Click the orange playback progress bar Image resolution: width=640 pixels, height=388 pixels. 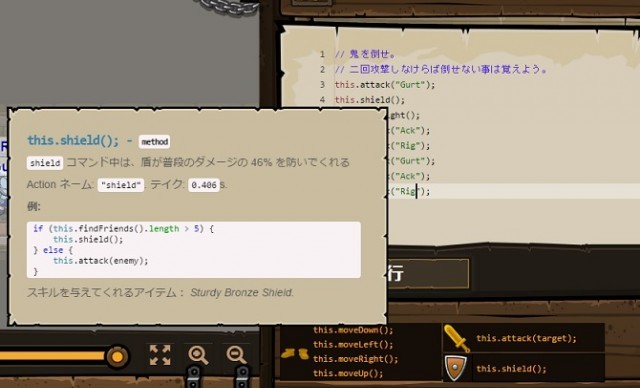[53, 356]
